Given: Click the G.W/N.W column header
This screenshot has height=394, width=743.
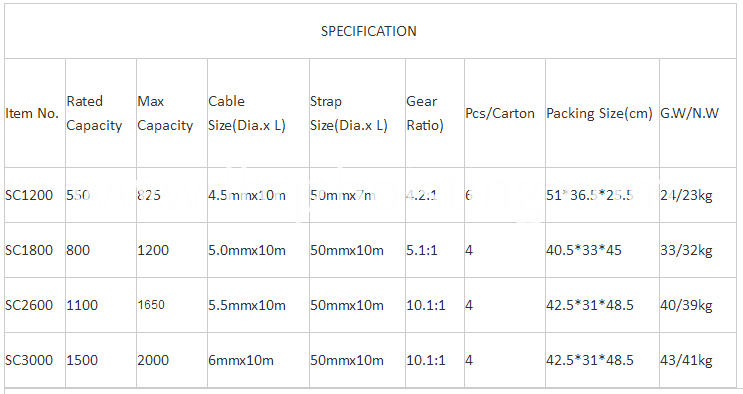Looking at the screenshot, I should pos(689,113).
